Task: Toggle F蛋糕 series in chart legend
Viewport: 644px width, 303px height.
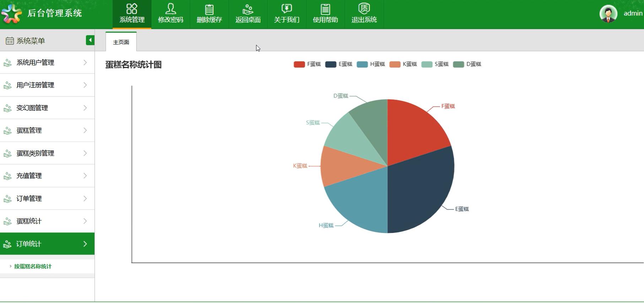Action: 307,64
